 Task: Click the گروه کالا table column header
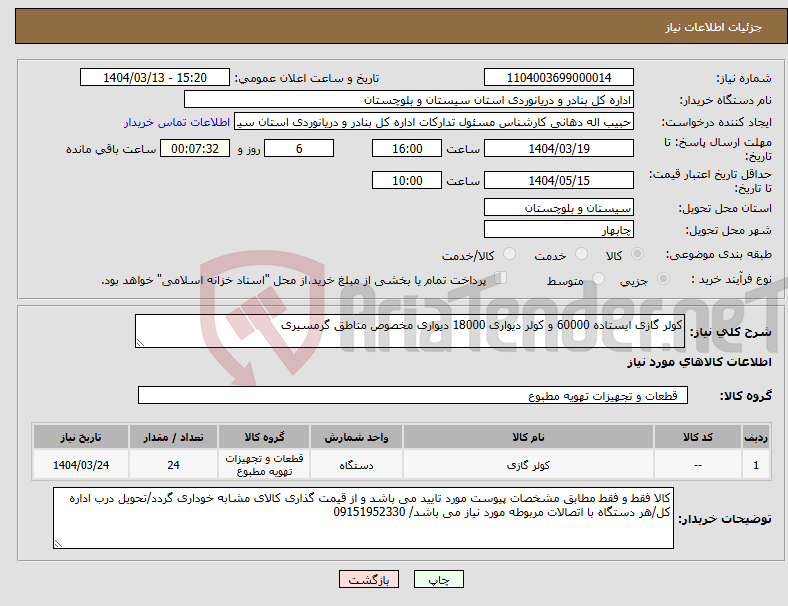264,437
